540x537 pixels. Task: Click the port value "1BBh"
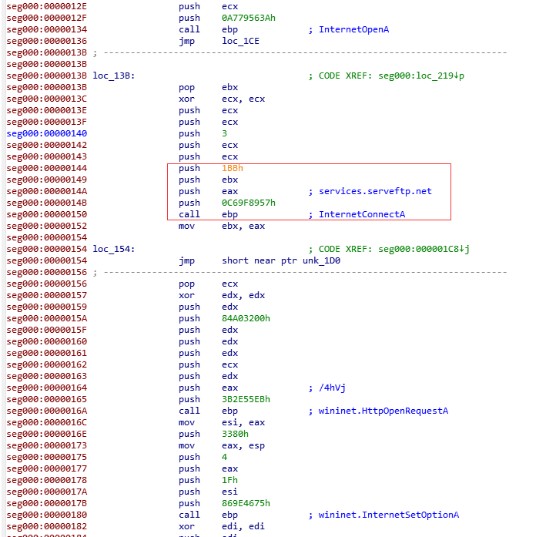[x=232, y=168]
